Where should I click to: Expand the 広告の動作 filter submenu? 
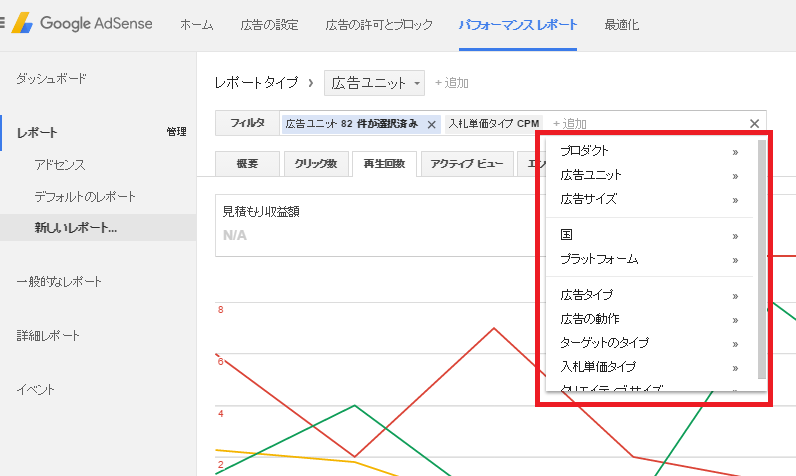pyautogui.click(x=649, y=319)
